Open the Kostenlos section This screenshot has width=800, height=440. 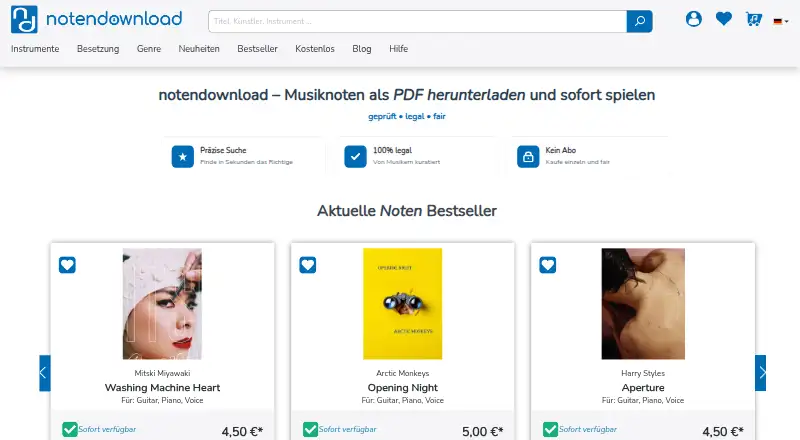(x=315, y=49)
